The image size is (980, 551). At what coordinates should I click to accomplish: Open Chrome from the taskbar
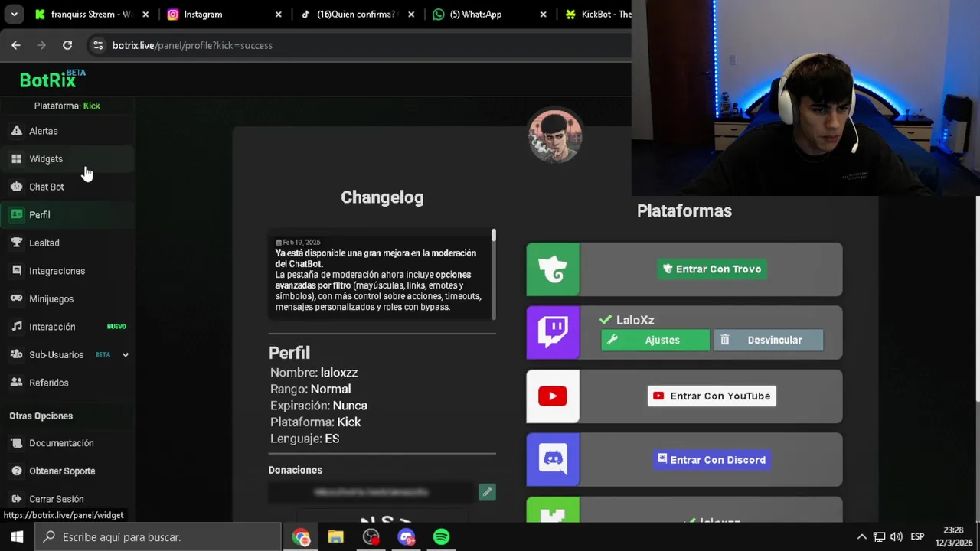point(301,537)
